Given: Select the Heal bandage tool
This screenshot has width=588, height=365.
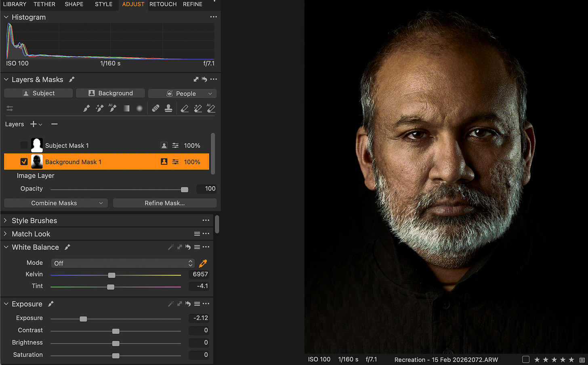Looking at the screenshot, I should pos(155,108).
